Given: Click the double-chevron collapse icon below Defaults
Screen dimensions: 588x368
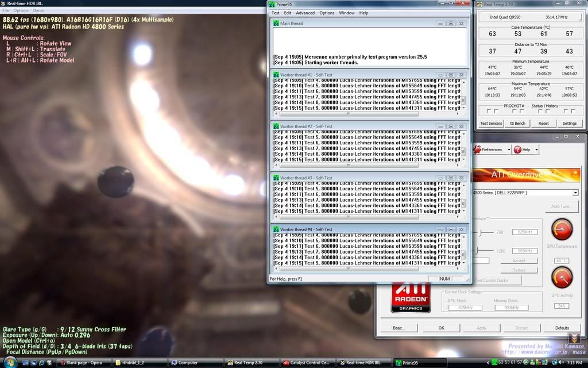Looking at the screenshot, I should tap(574, 338).
